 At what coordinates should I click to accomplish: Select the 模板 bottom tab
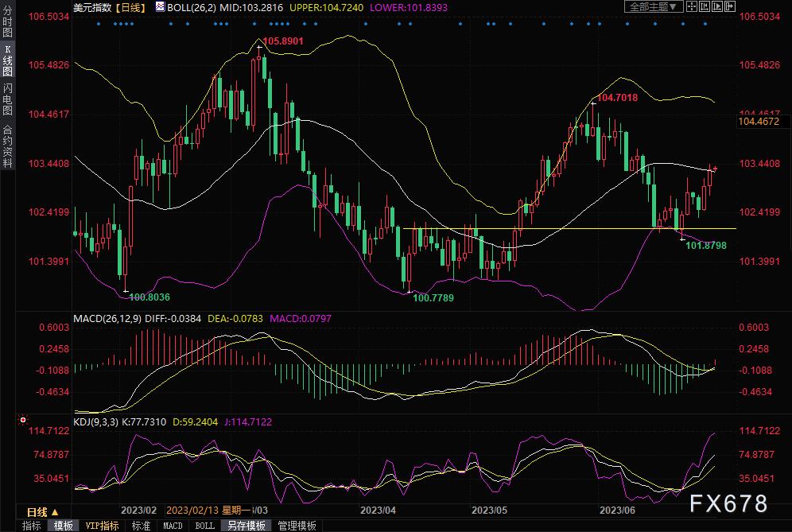(63, 526)
